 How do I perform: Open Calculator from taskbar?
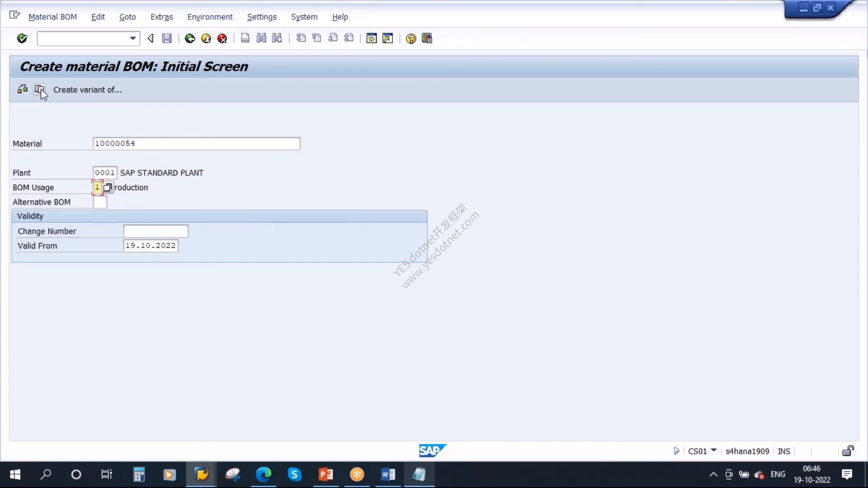click(139, 474)
